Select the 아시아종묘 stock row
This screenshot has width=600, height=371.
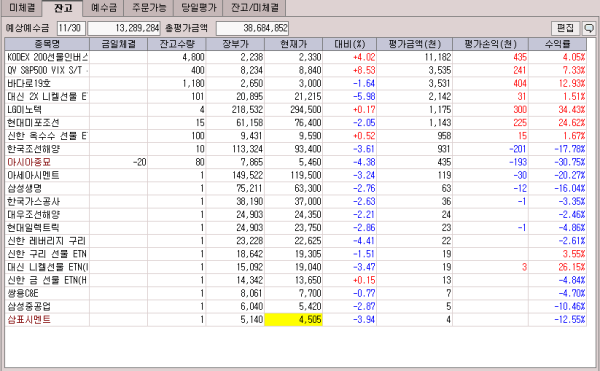[295, 162]
